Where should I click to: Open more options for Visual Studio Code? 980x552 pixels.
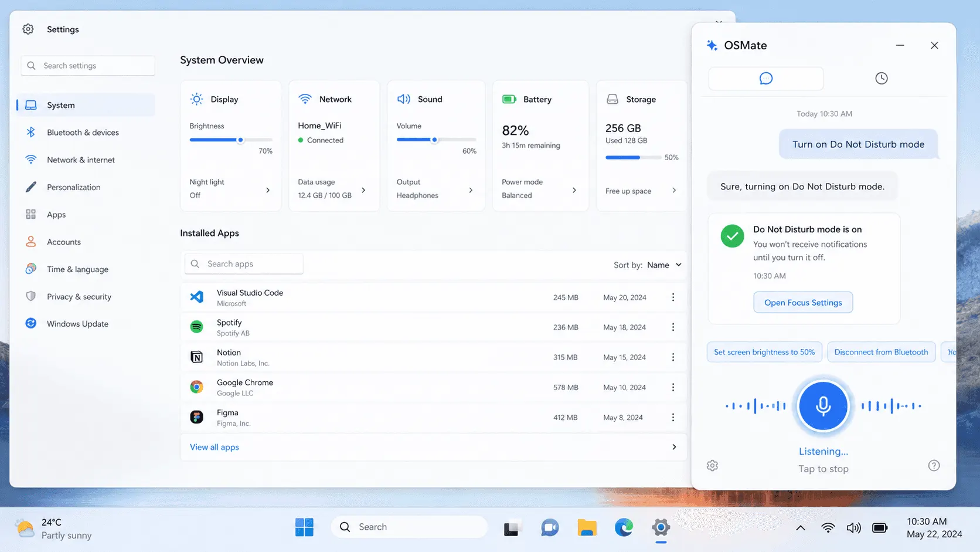pos(673,297)
